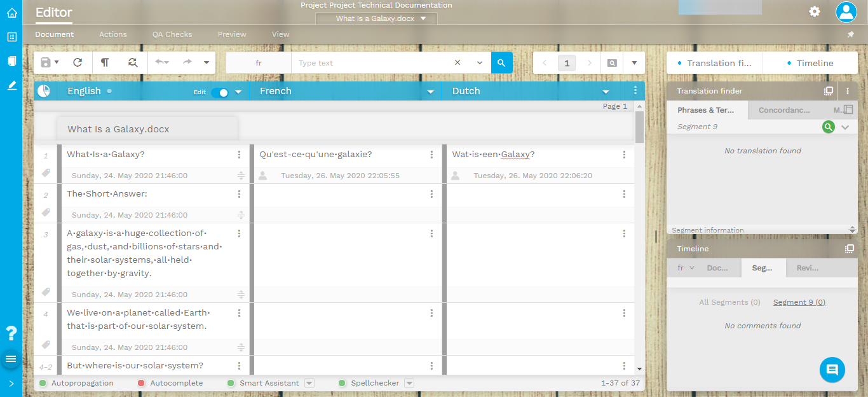Click the refresh document icon

[78, 62]
